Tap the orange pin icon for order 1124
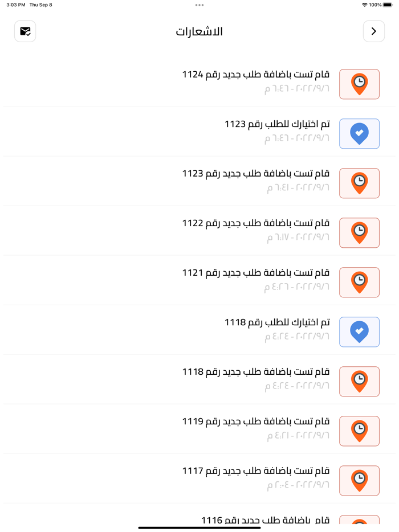Viewport: 399px width, 532px height. [359, 84]
